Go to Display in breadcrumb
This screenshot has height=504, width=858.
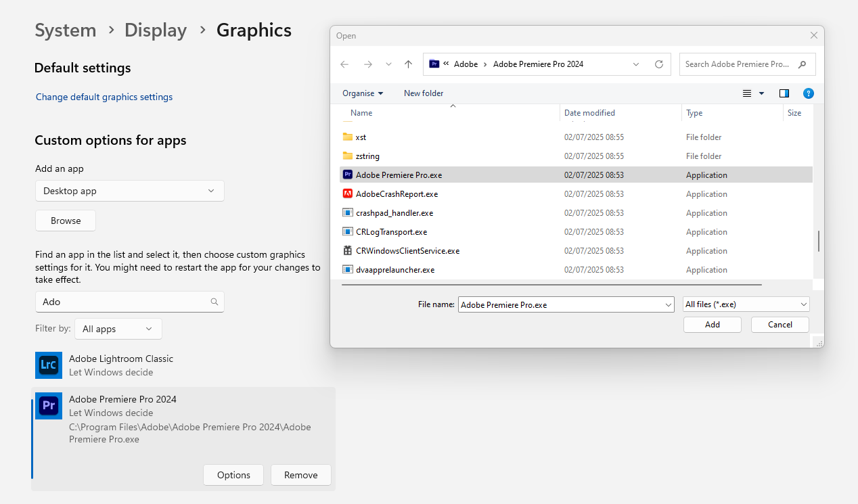156,30
